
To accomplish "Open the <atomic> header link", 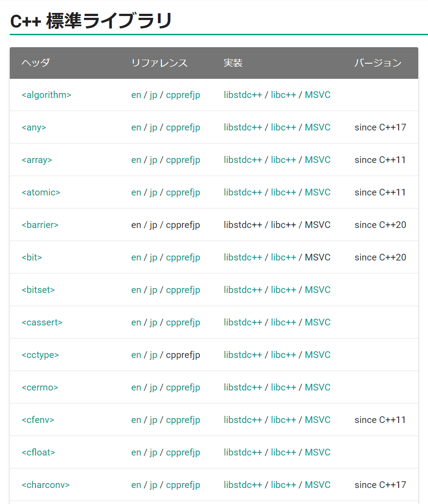I will click(41, 192).
